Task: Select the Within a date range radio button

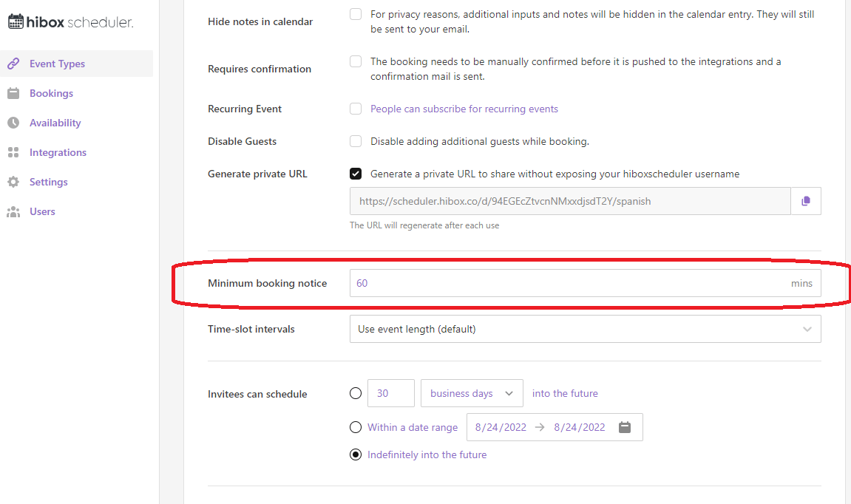Action: [356, 427]
